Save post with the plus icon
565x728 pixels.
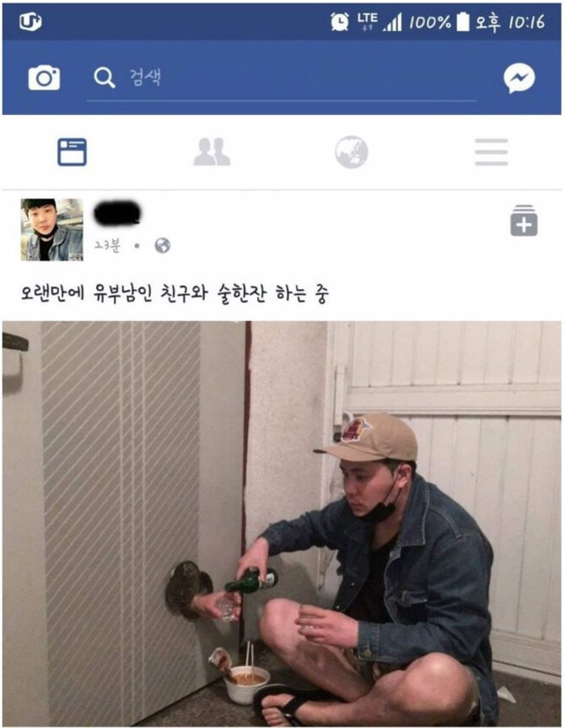(524, 221)
